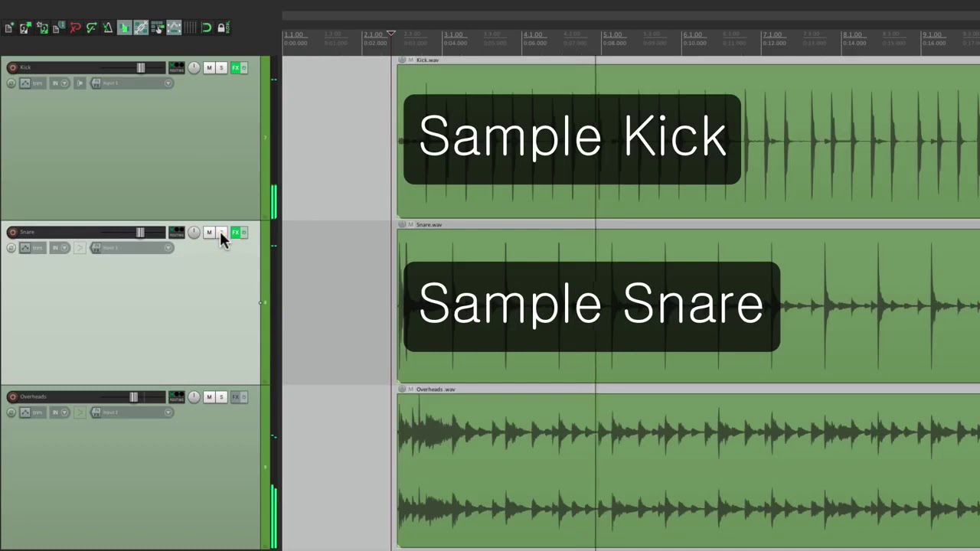Toggle record monitoring on the Overheads track

[x=80, y=412]
